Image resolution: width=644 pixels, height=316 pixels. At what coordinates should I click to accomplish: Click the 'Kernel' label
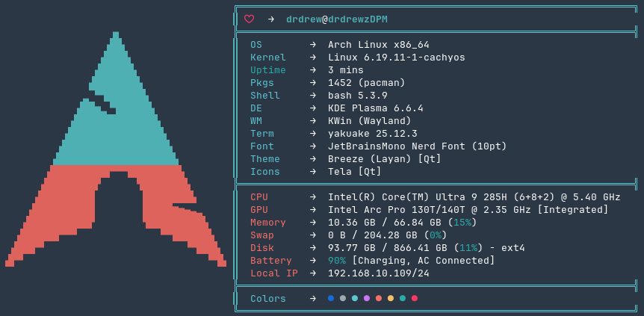[268, 57]
